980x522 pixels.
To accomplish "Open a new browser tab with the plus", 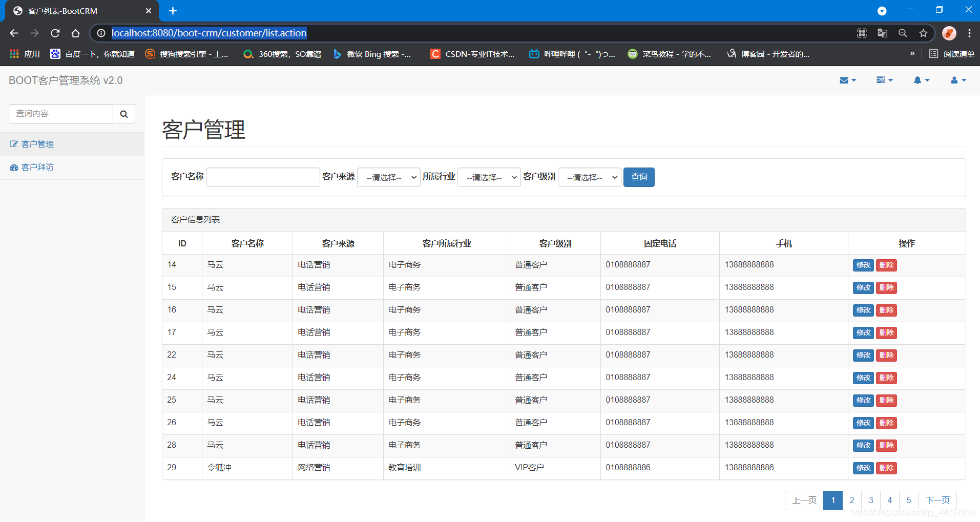I will point(173,11).
